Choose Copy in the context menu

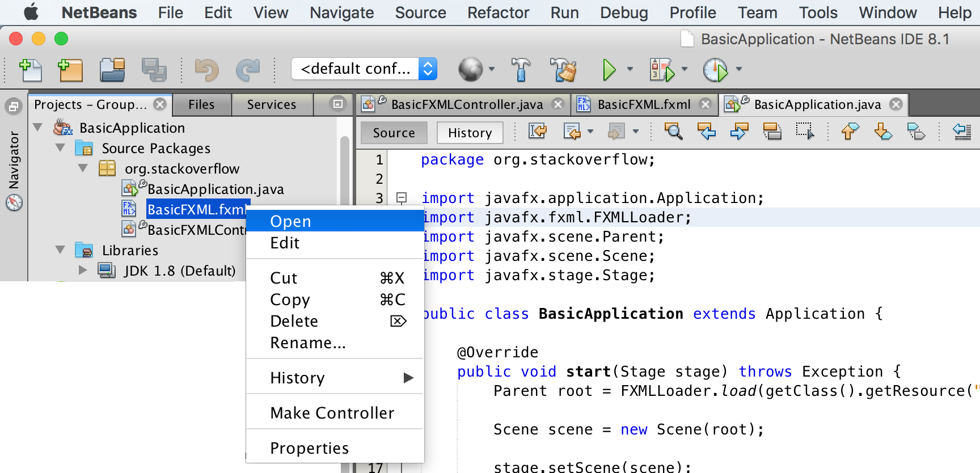point(335,299)
